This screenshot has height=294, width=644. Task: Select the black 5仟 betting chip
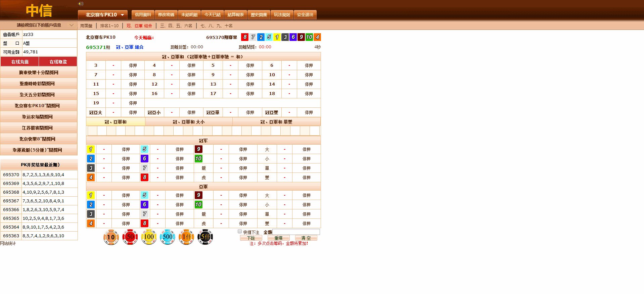205,237
